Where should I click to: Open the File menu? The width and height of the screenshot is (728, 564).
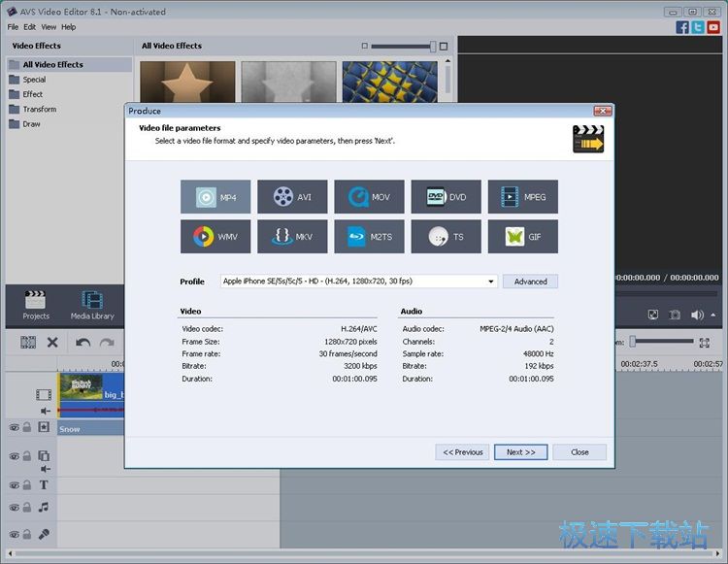click(13, 27)
